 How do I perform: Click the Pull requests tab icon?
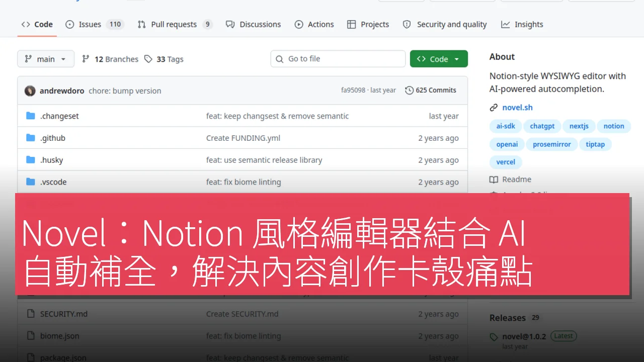pyautogui.click(x=142, y=24)
